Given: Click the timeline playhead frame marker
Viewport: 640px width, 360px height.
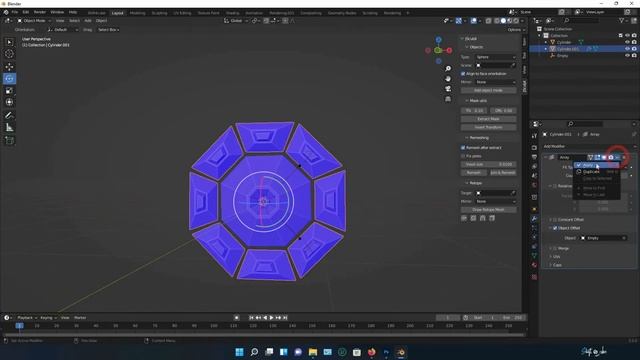Looking at the screenshot, I should [19, 326].
